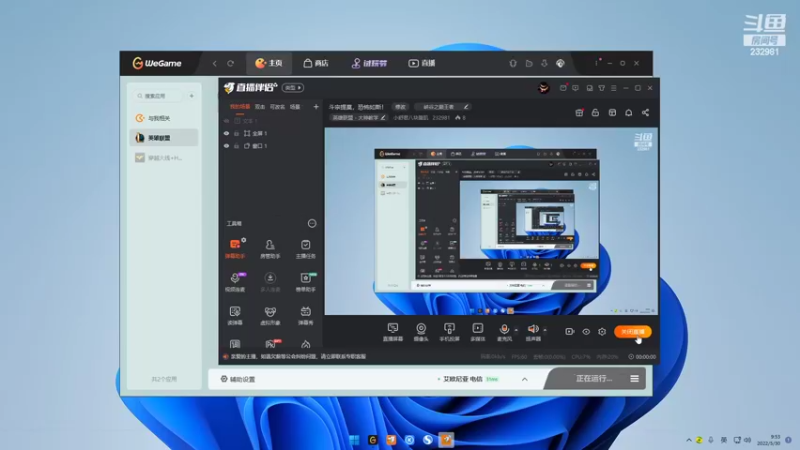
Task: Select the 我的场景 scene tab
Action: pos(240,107)
